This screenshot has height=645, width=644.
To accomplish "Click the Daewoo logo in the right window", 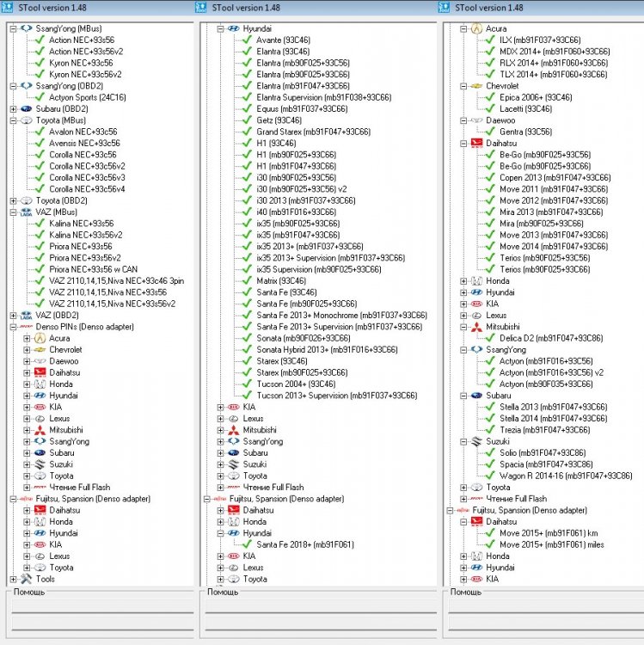I will pyautogui.click(x=476, y=120).
